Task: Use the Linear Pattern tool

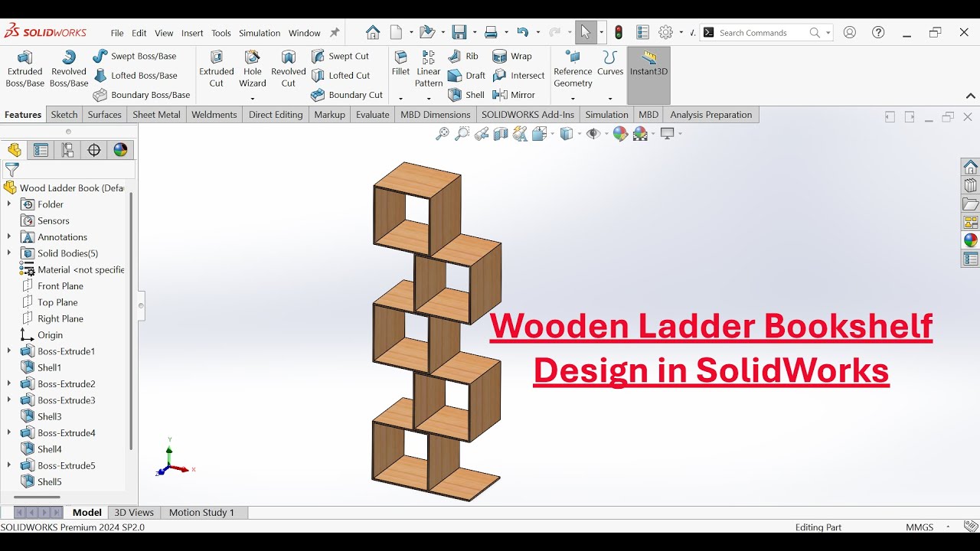Action: [x=429, y=70]
